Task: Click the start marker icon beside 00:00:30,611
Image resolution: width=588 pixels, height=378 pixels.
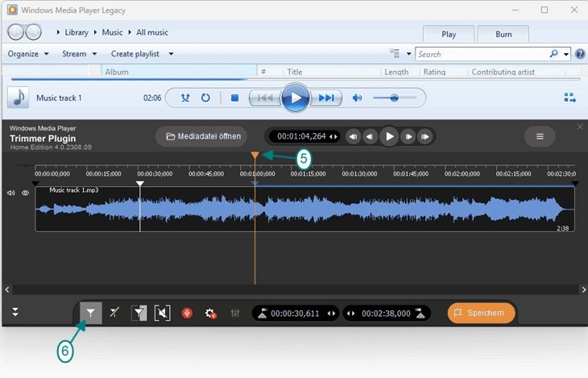Action: 262,313
